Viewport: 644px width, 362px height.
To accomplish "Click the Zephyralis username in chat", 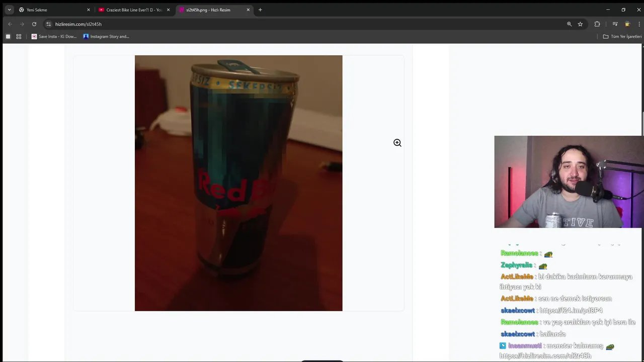I will [x=516, y=265].
